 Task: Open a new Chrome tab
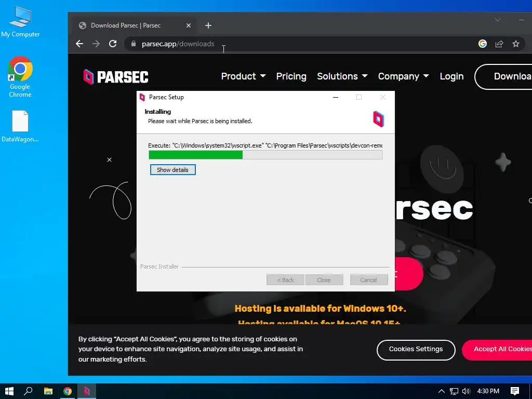coord(208,25)
